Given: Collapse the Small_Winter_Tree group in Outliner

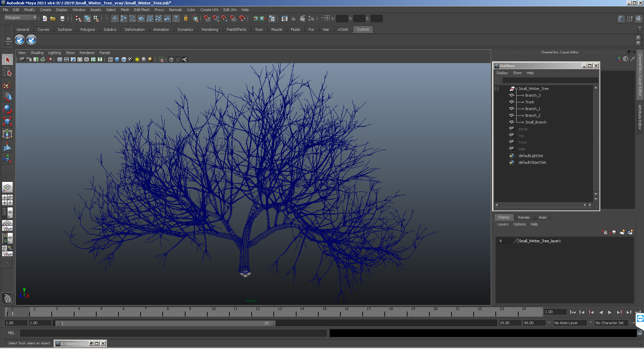Looking at the screenshot, I should point(497,89).
